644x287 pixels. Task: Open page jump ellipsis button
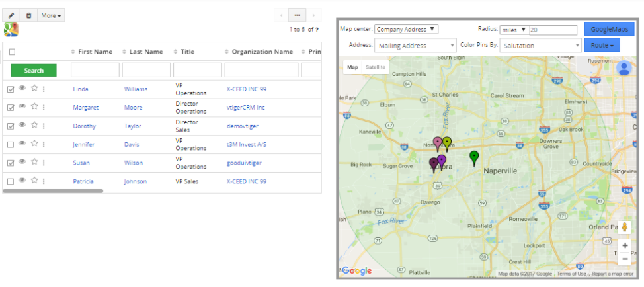pyautogui.click(x=298, y=15)
